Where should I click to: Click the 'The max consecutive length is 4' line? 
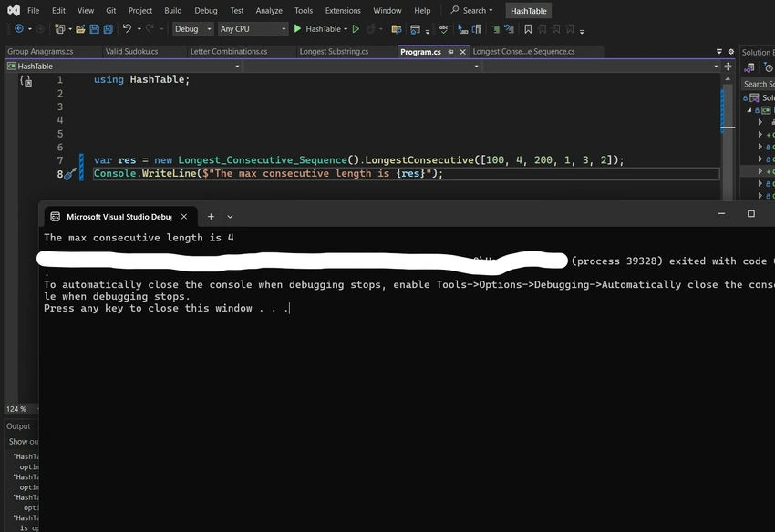click(x=139, y=238)
